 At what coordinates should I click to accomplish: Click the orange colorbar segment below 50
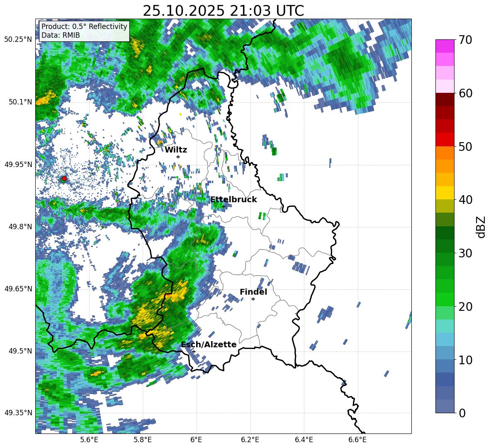(x=445, y=153)
